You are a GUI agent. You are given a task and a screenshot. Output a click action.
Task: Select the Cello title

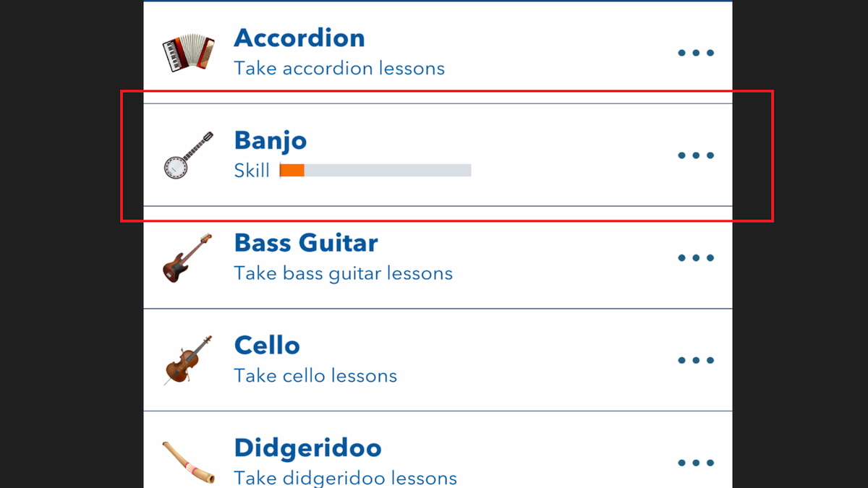tap(267, 346)
